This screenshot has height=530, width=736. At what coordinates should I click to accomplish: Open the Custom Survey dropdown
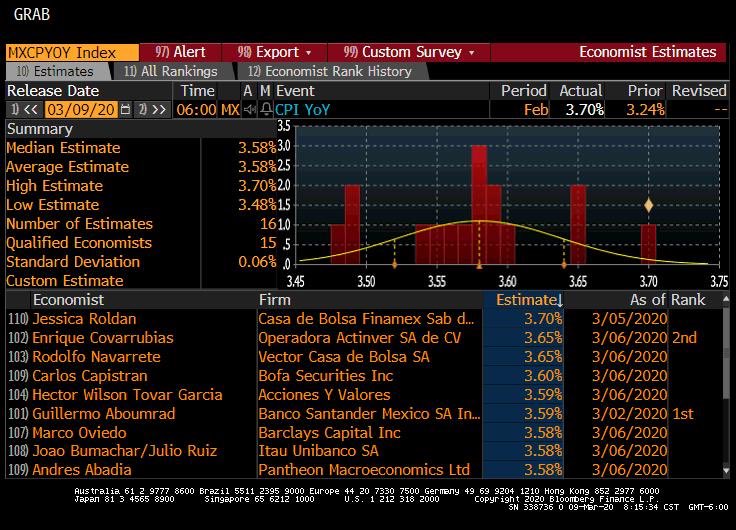pyautogui.click(x=408, y=52)
